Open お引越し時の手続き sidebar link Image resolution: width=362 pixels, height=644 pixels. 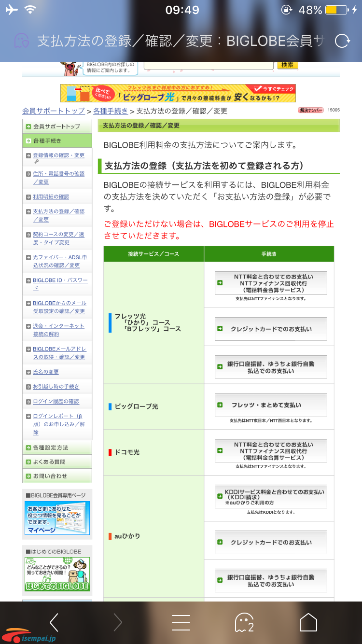point(56,387)
